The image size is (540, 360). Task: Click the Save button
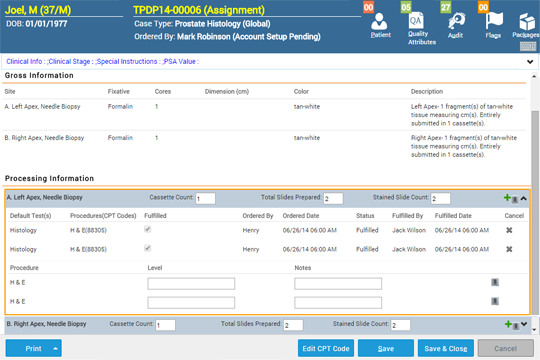pyautogui.click(x=386, y=349)
